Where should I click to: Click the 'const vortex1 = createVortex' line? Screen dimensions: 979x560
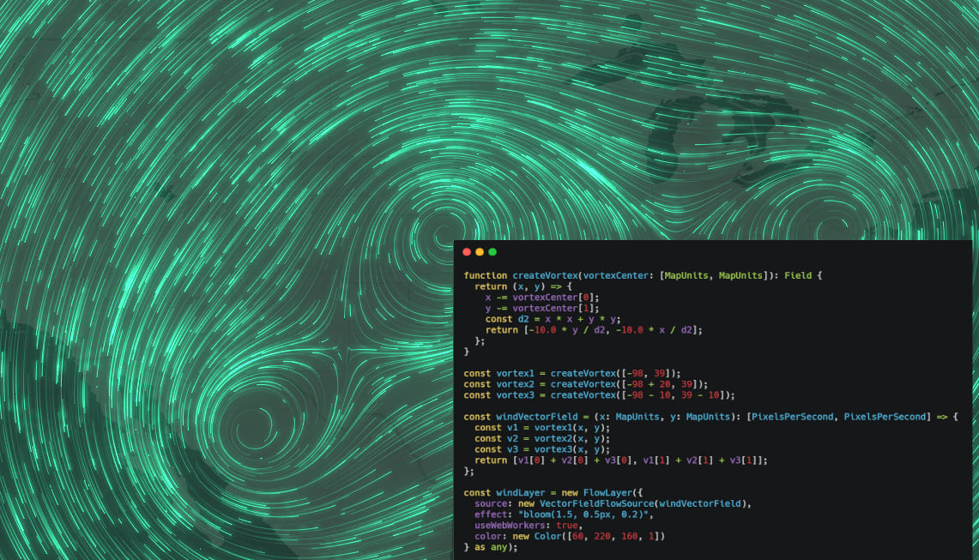point(572,373)
